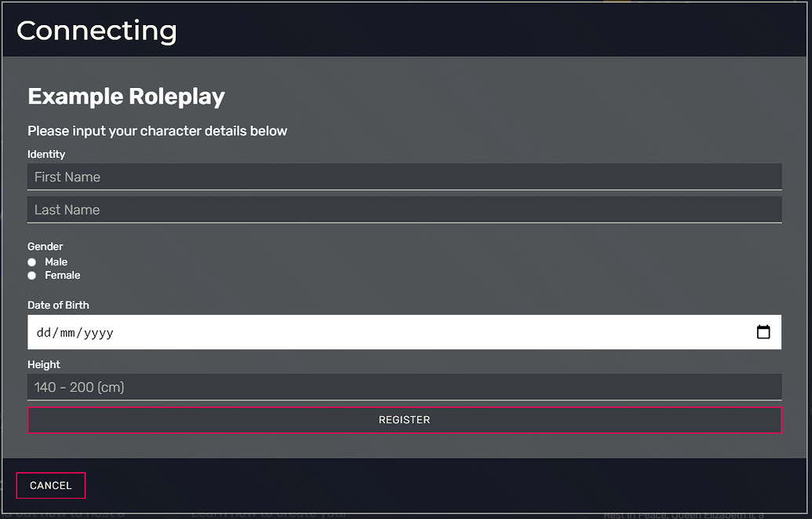Select the Male gender option
The image size is (812, 519).
click(x=32, y=262)
